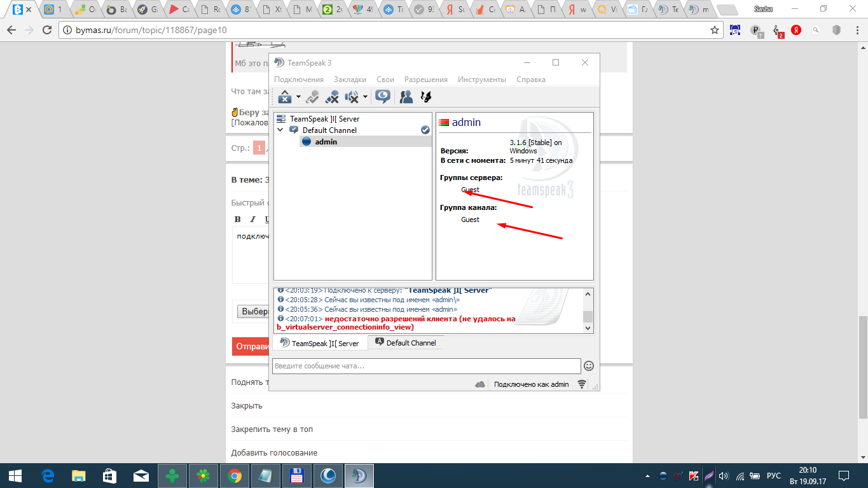Open the TeamSpeak taskbar button
Screen dimensions: 868x488
click(359, 475)
